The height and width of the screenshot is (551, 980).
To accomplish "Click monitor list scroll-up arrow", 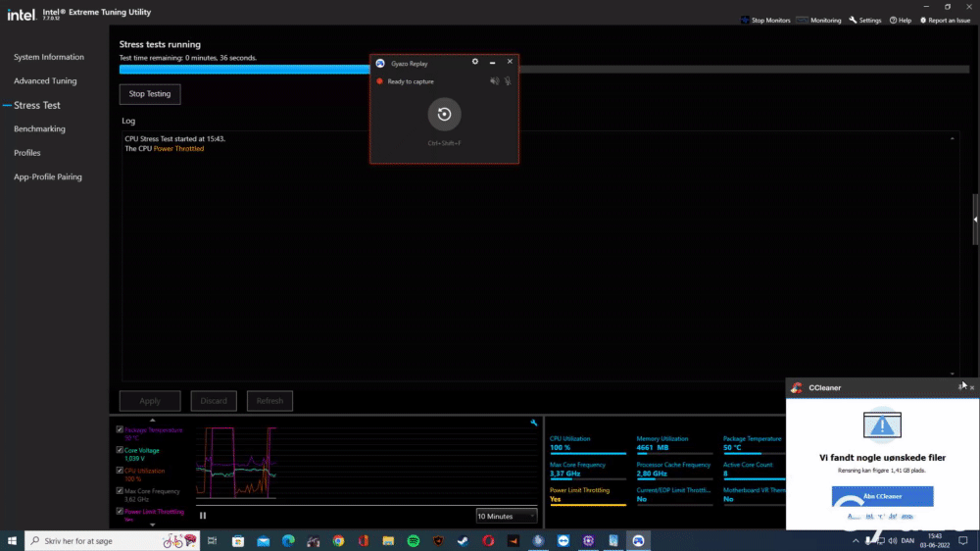I will point(153,421).
